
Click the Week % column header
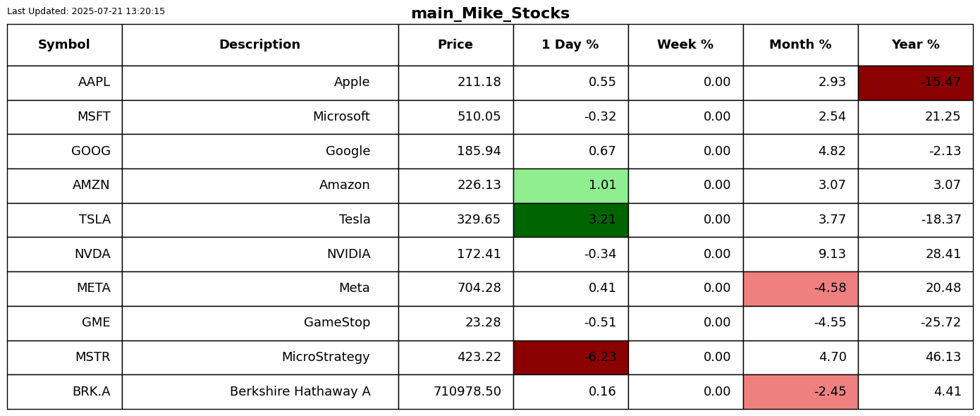click(685, 45)
